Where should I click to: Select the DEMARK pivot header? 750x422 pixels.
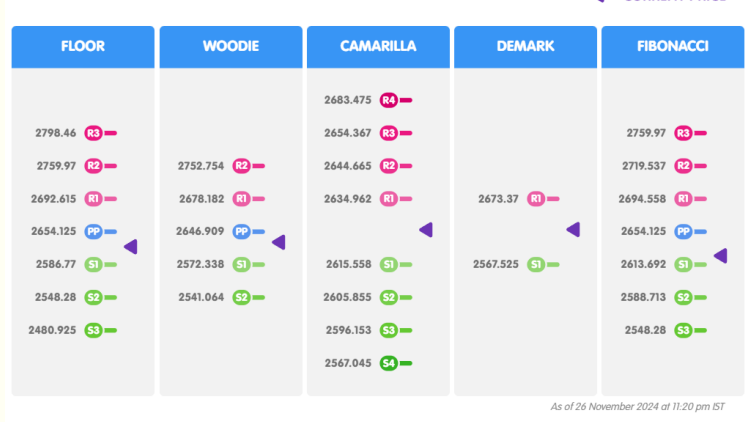pyautogui.click(x=525, y=47)
